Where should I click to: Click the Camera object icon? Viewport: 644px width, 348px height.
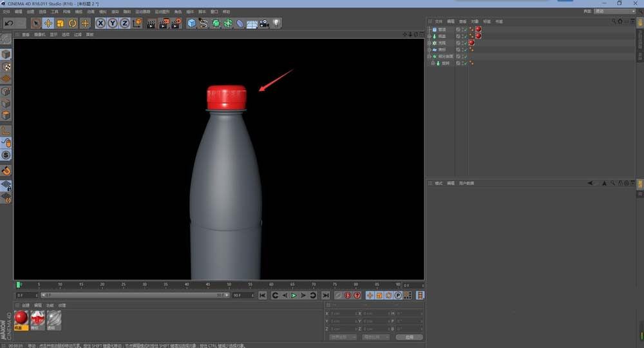pos(264,23)
